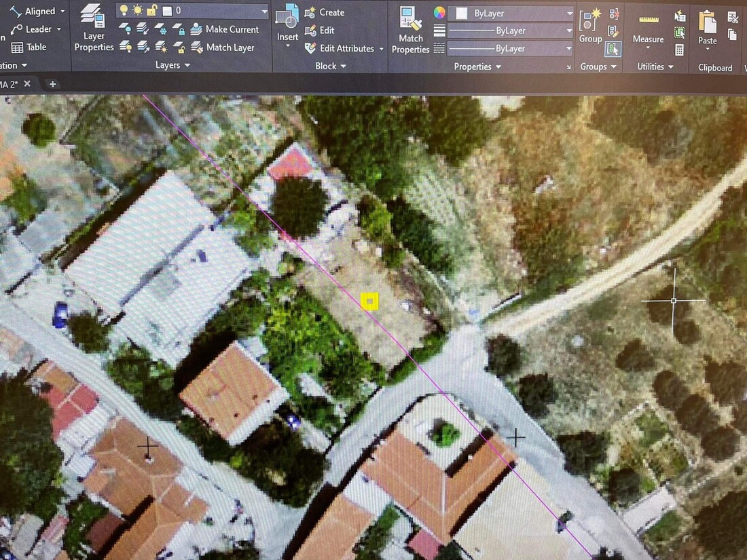Expand the Layers panel arrow

(x=187, y=66)
